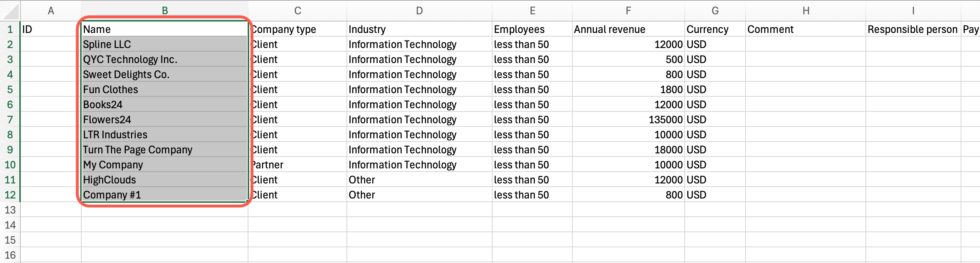The height and width of the screenshot is (263, 980).
Task: Click the Spline LLC cell
Action: pyautogui.click(x=164, y=44)
